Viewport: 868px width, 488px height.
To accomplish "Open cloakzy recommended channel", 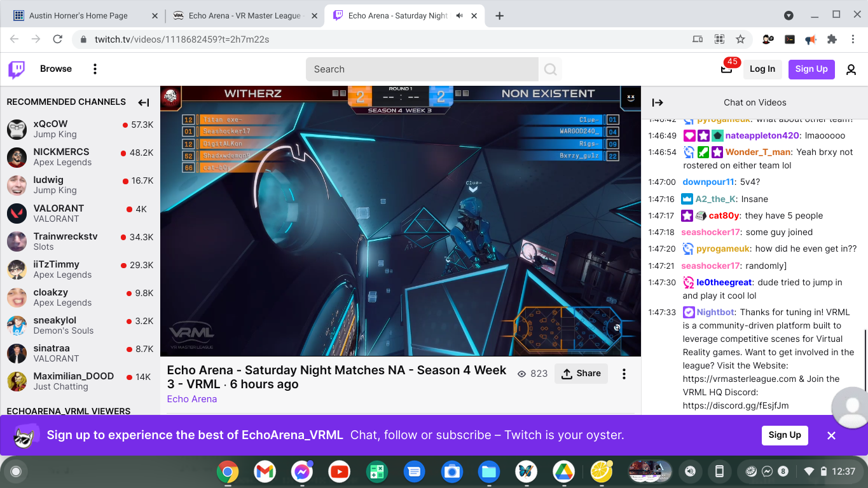I will 79,297.
